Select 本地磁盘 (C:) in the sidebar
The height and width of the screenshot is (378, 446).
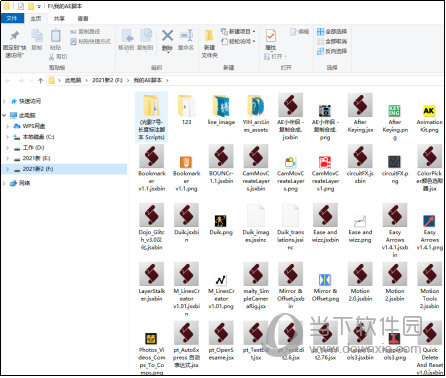[x=34, y=137]
